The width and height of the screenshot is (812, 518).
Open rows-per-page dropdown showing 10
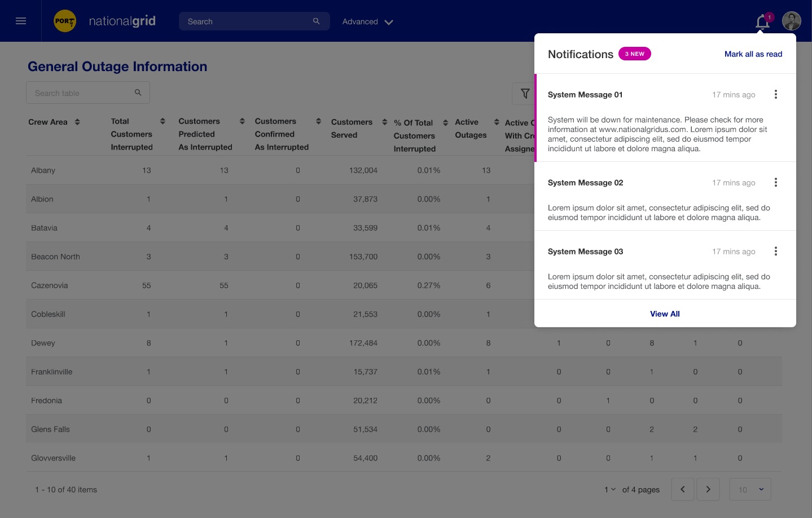click(x=750, y=489)
